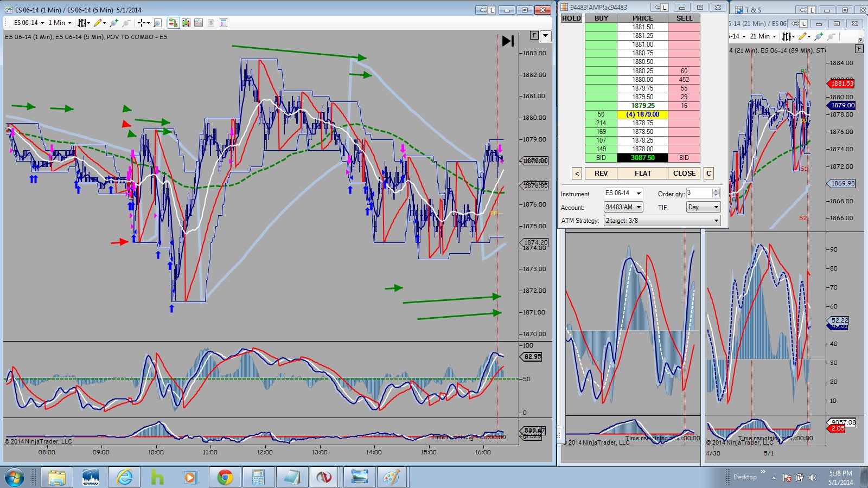Toggle the F button on main chart
This screenshot has width=868, height=488.
pyautogui.click(x=534, y=35)
